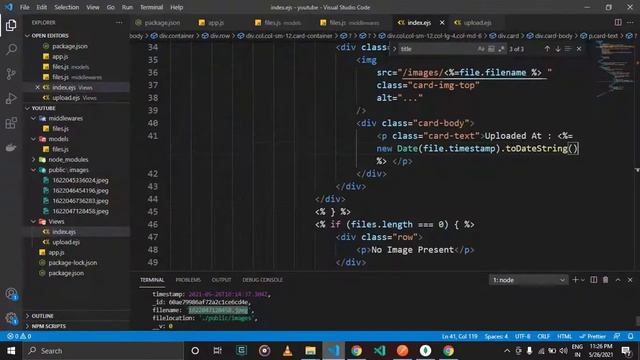
Task: Open editor More Actions ellipsis
Action: (631, 22)
